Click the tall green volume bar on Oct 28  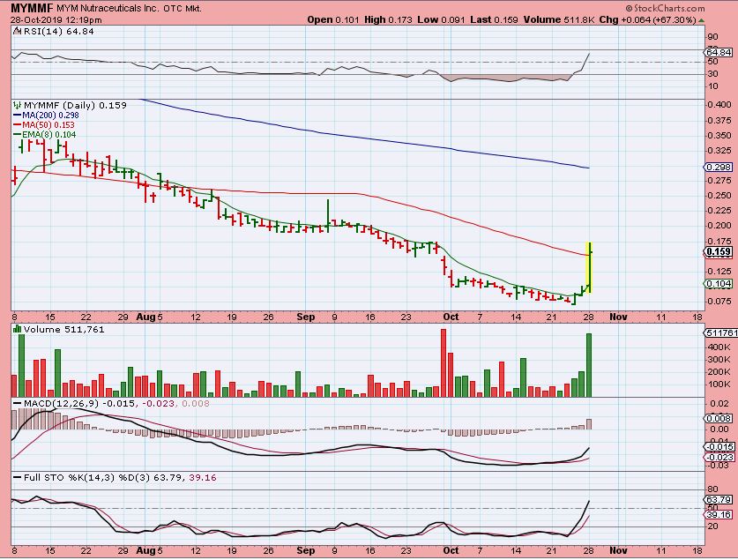[x=588, y=365]
